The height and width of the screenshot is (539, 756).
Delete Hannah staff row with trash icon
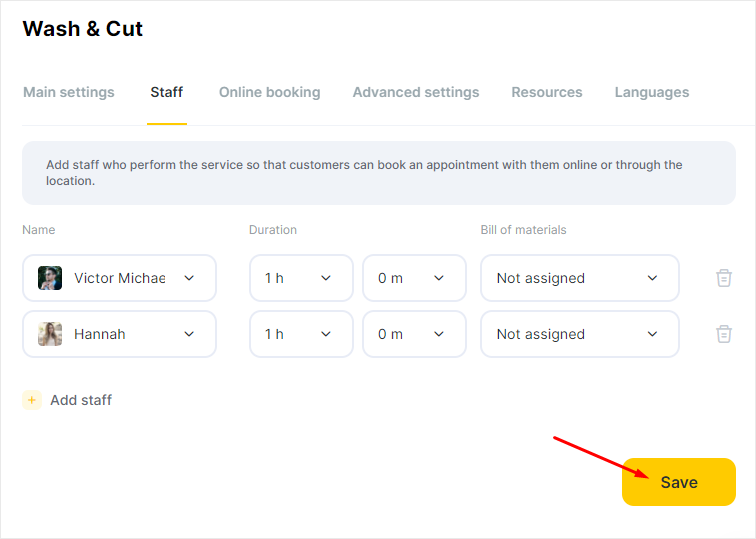(x=724, y=334)
